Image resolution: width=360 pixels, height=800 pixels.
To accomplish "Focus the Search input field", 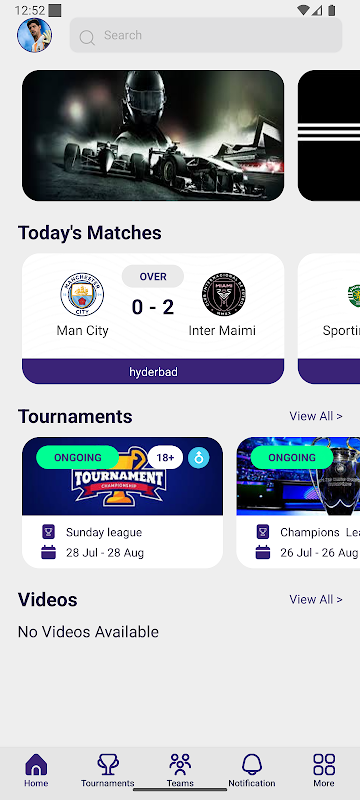I will coord(206,35).
